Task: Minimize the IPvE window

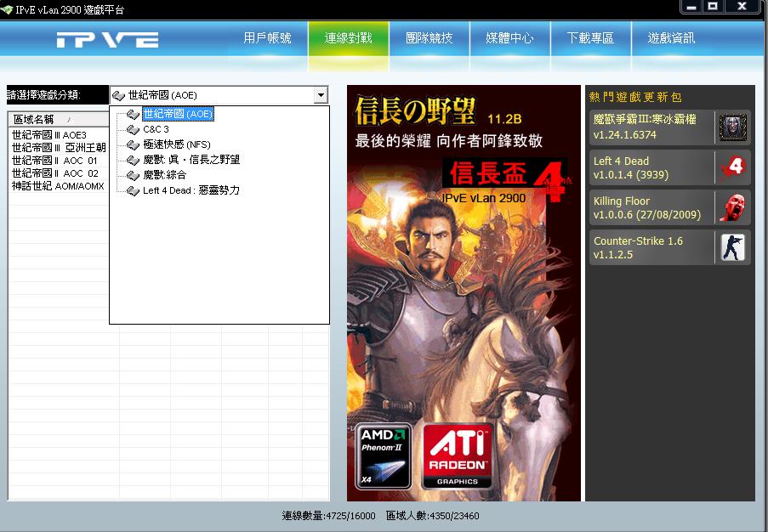Action: (691, 6)
